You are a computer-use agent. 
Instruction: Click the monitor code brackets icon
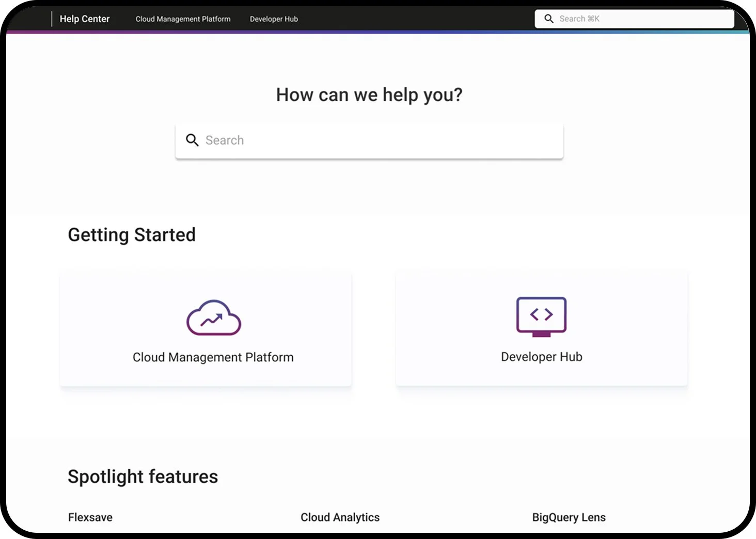click(x=541, y=316)
